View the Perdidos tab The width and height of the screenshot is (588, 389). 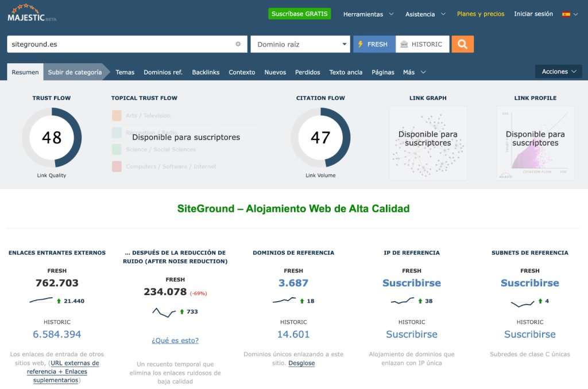(x=308, y=72)
